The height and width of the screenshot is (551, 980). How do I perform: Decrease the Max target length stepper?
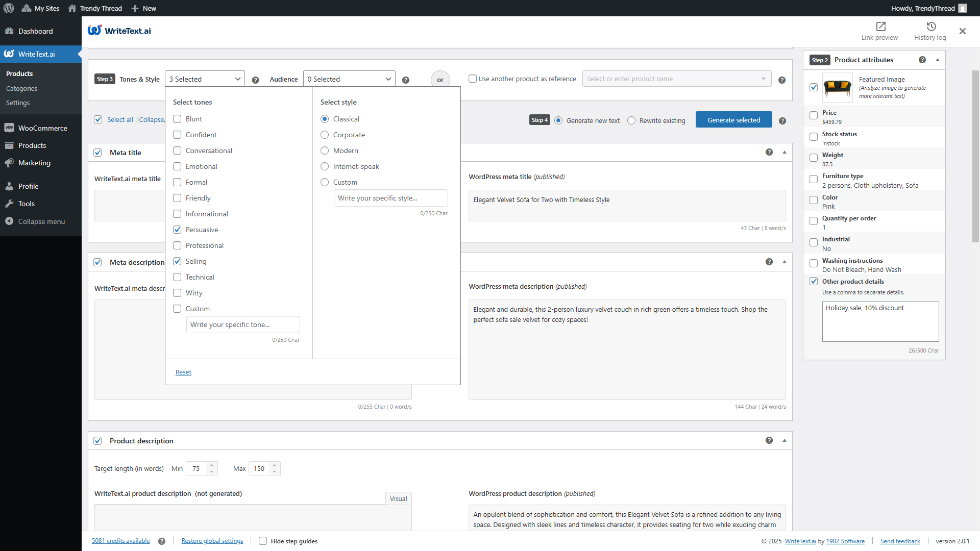click(x=275, y=472)
